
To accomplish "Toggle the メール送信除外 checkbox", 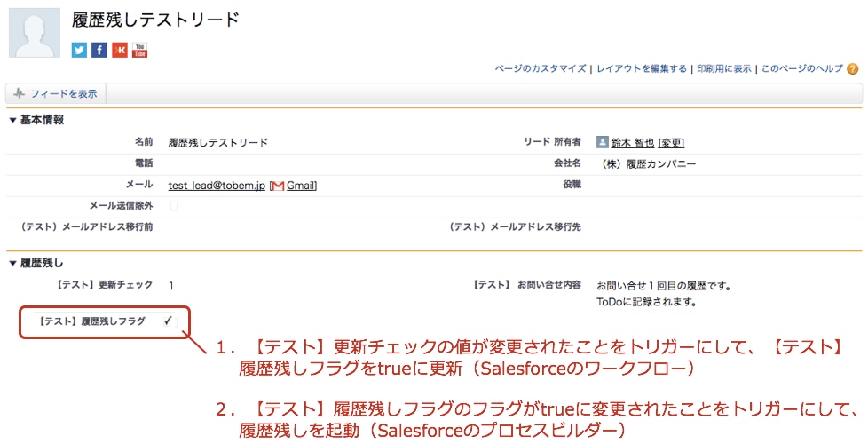I will (x=174, y=206).
